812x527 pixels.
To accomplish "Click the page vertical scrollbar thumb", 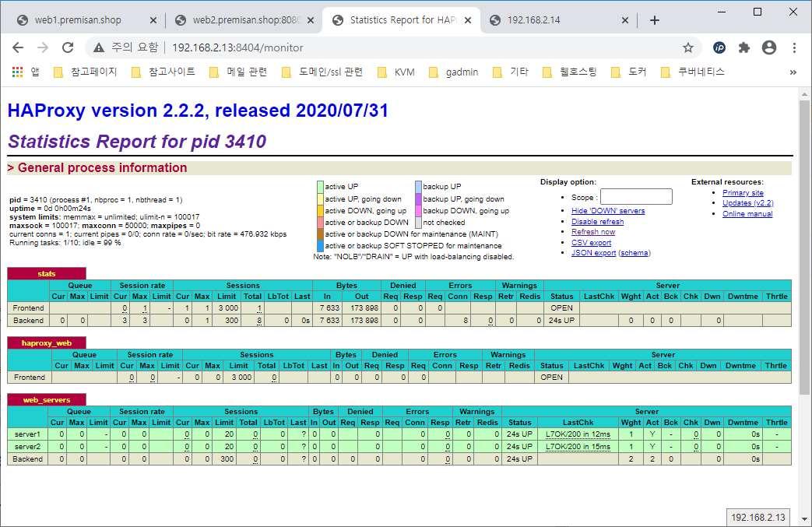I will (x=804, y=246).
